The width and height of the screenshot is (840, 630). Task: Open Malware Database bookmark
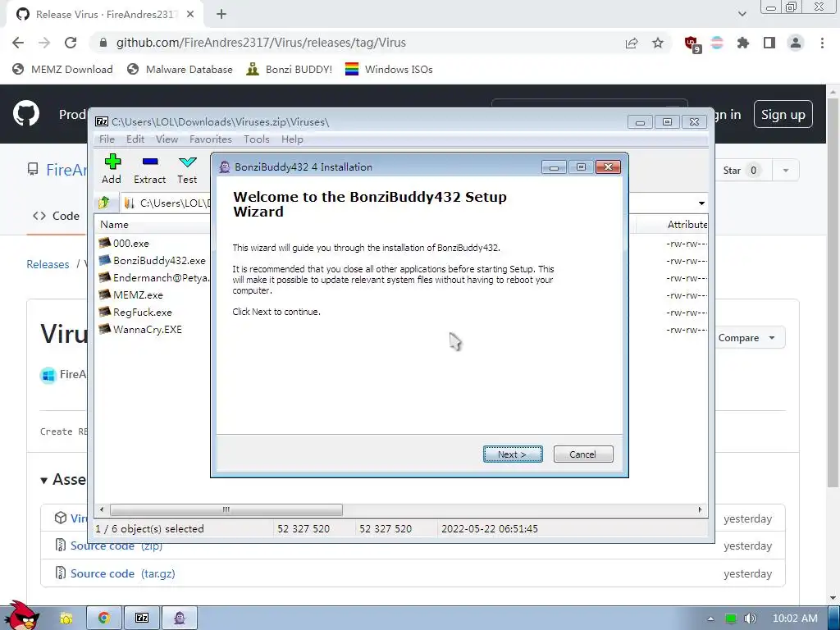[180, 69]
